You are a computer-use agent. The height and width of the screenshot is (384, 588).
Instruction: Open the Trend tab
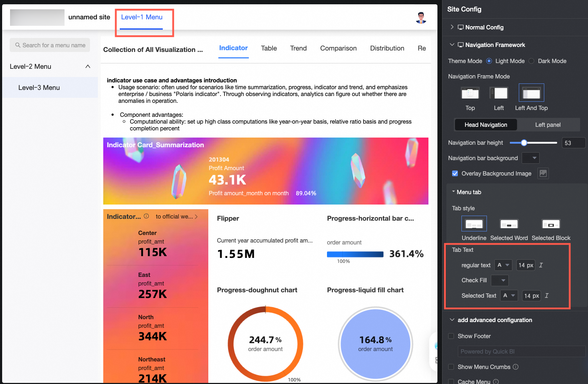tap(298, 48)
